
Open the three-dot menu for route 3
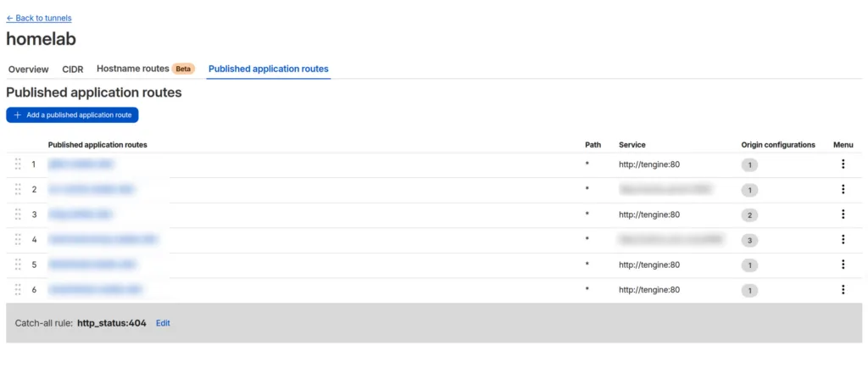843,215
